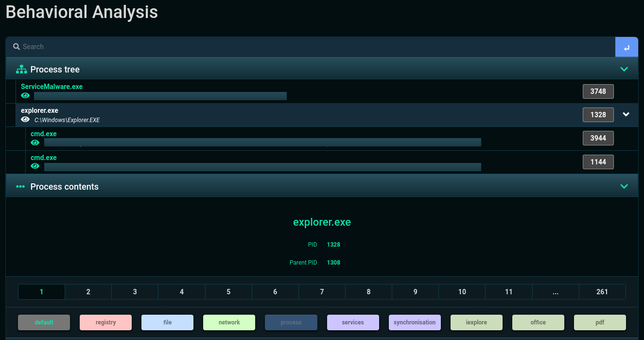Image resolution: width=644 pixels, height=340 pixels.
Task: Click the Process tree hierarchy icon
Action: click(x=21, y=70)
